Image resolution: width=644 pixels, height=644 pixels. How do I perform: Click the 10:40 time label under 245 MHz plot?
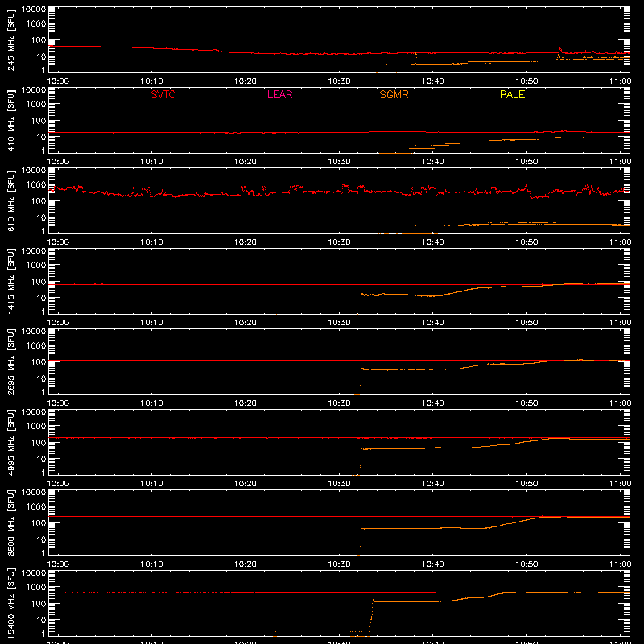pos(432,81)
